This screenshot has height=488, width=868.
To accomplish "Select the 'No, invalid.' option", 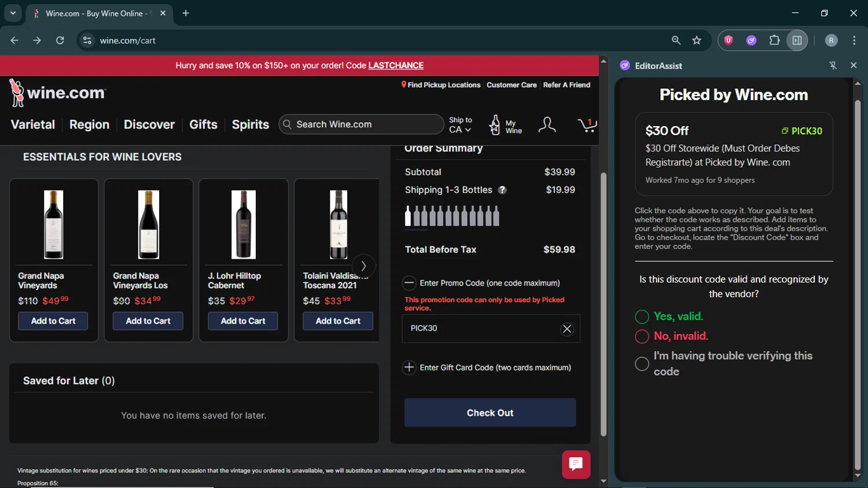I will [x=642, y=336].
